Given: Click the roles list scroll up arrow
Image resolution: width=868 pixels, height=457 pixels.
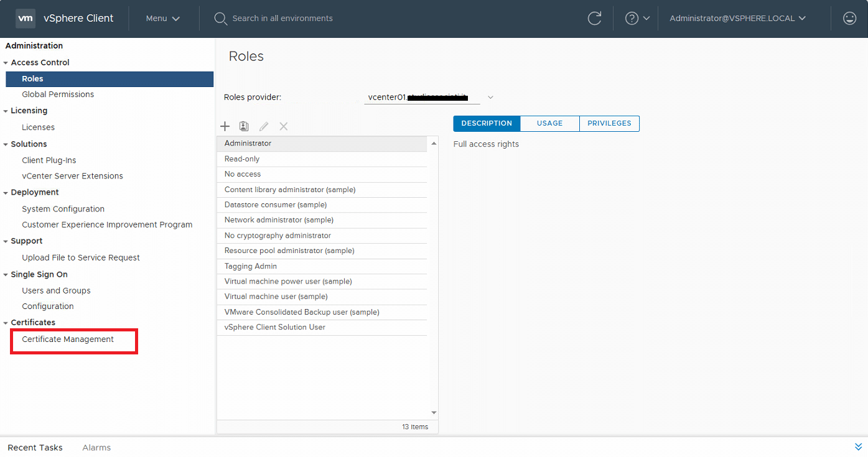Looking at the screenshot, I should pyautogui.click(x=434, y=144).
